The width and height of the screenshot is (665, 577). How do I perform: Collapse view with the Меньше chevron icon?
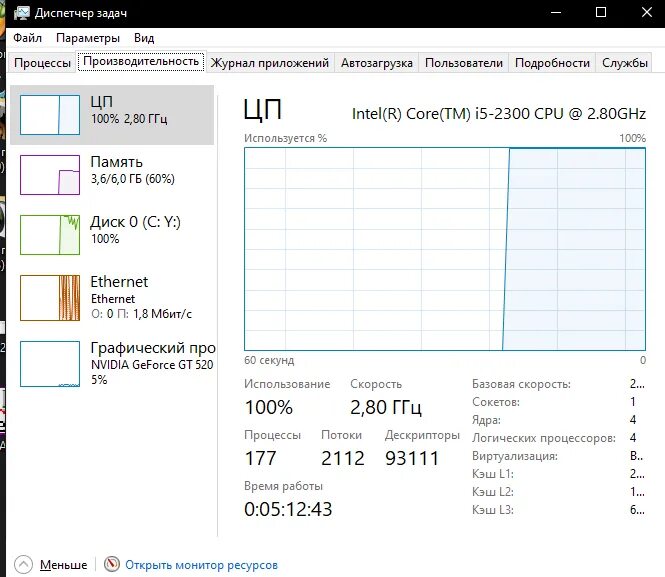click(23, 565)
